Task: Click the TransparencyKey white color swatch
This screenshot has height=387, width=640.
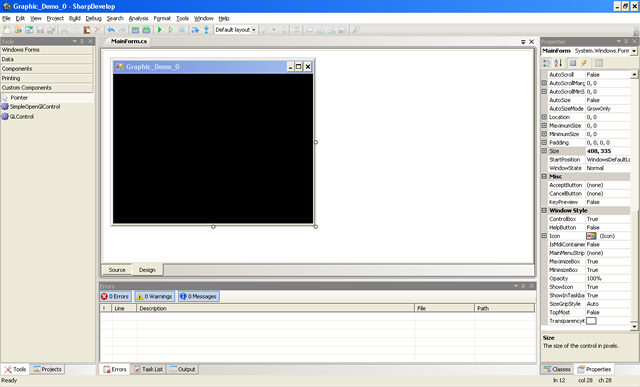Action: click(x=591, y=321)
